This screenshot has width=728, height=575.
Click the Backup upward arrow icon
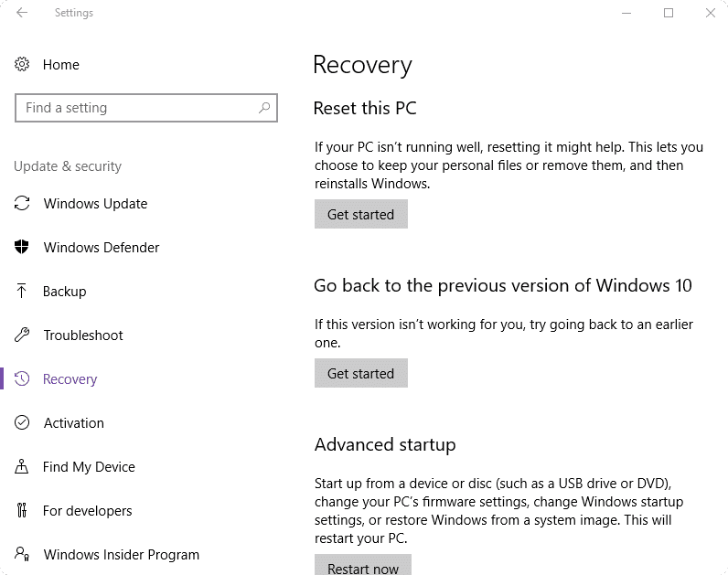[x=22, y=291]
